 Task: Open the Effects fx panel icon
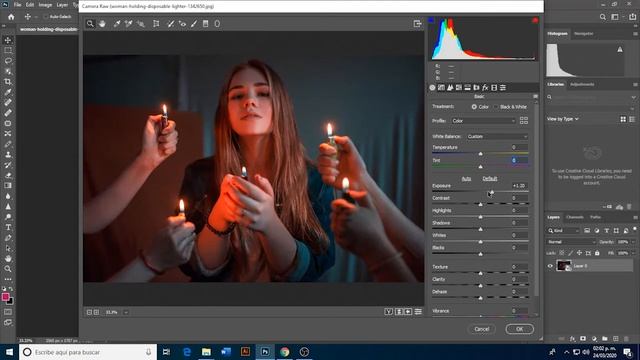point(485,88)
